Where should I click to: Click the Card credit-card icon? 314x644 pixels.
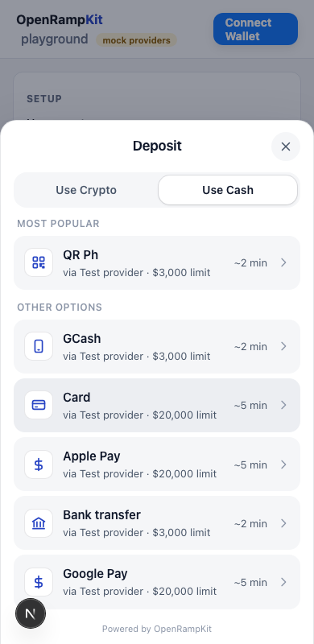point(39,405)
